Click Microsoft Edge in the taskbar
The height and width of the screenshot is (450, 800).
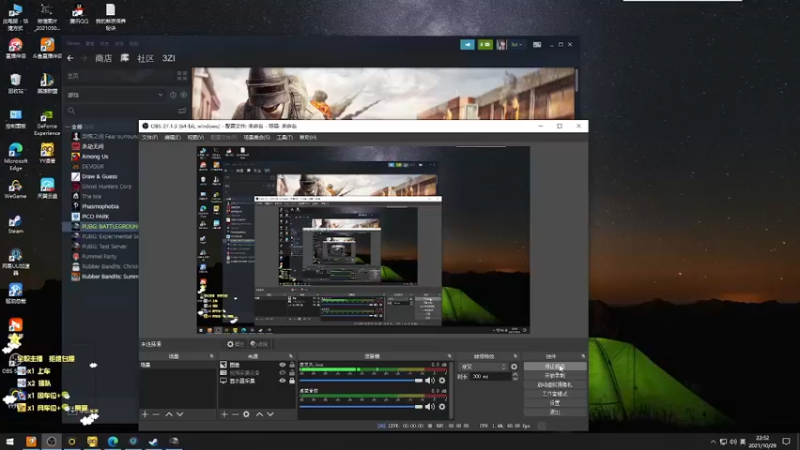[113, 441]
